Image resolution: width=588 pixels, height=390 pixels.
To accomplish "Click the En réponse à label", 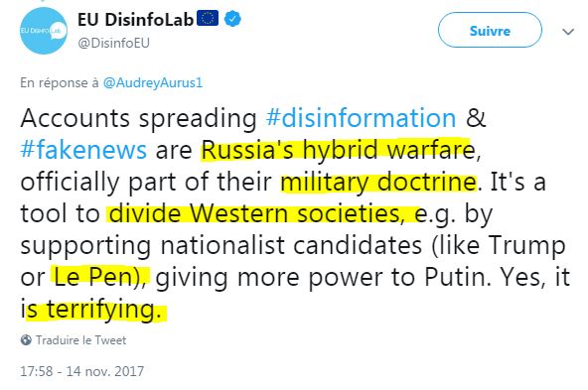I will (60, 82).
